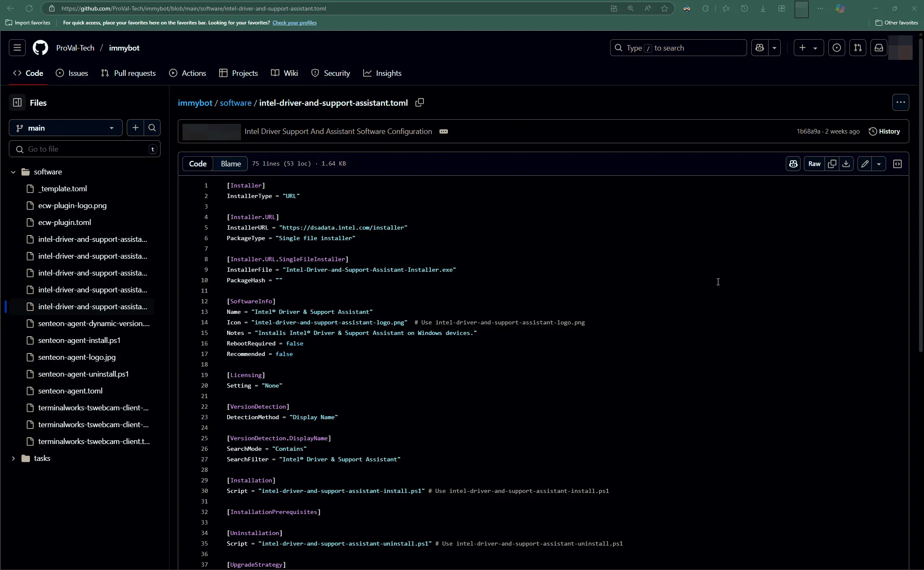Open ecw-plugin-logo.png file
This screenshot has width=924, height=570.
click(x=72, y=206)
